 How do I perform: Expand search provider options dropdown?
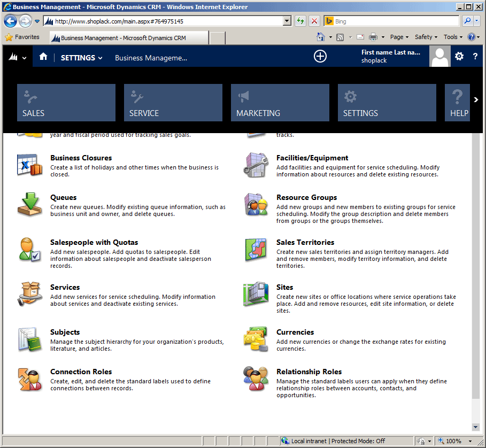tap(477, 21)
